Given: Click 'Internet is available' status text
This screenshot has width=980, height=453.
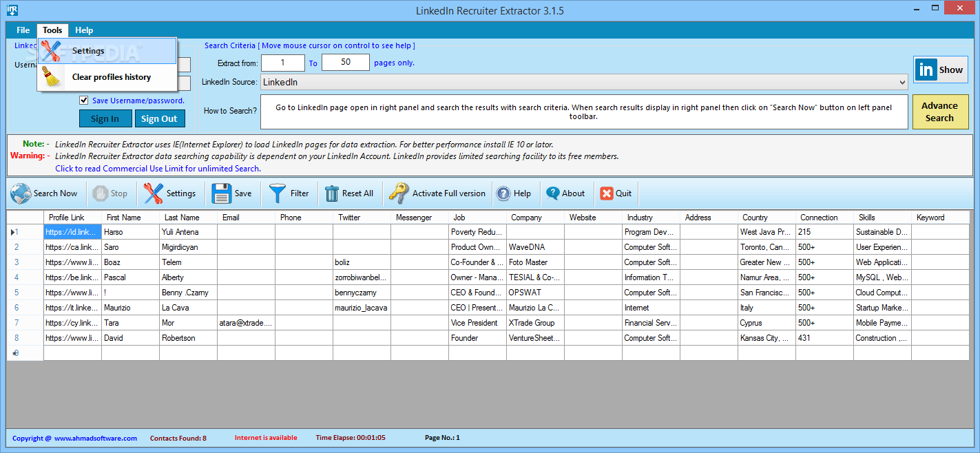Looking at the screenshot, I should point(266,438).
